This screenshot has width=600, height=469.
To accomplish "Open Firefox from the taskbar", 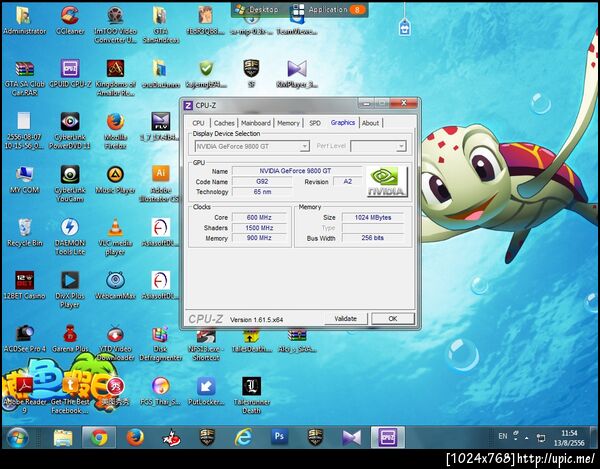I will tap(135, 438).
